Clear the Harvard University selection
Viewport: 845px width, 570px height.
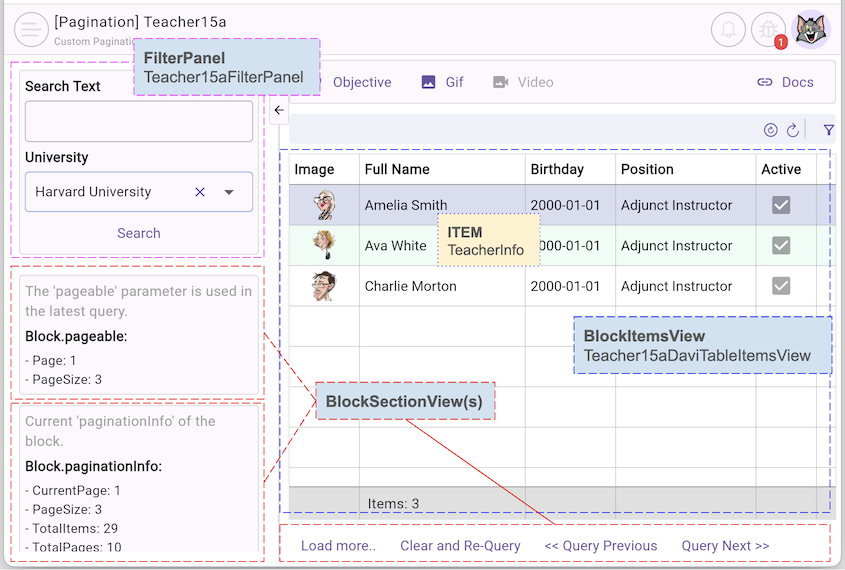200,192
